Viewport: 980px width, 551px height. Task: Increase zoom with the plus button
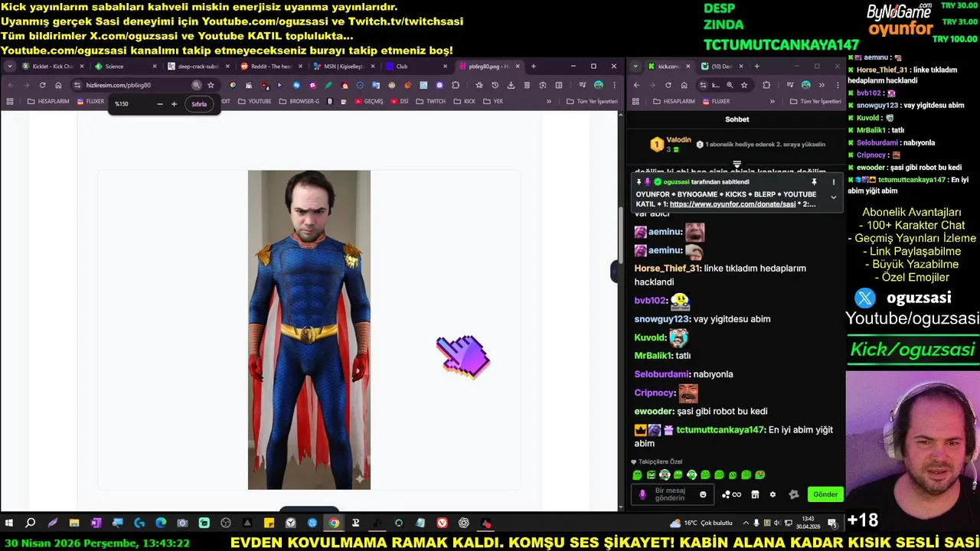click(174, 104)
